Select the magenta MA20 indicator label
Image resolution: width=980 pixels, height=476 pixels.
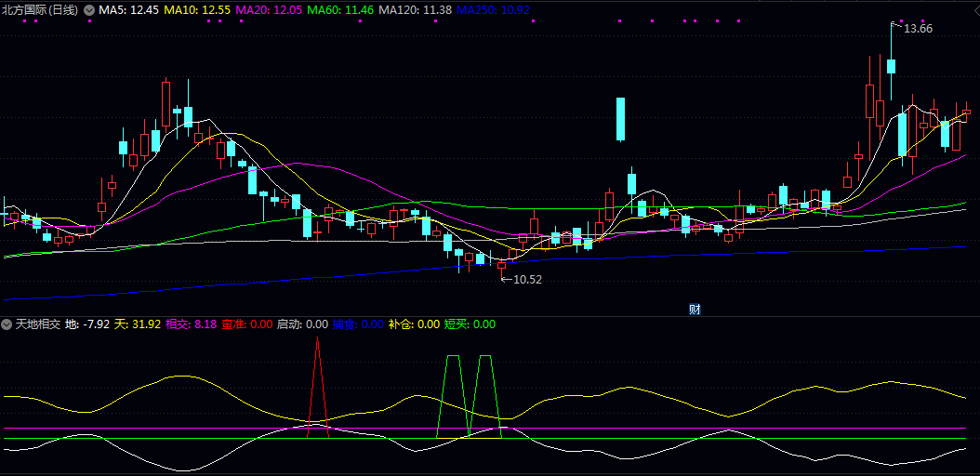269,9
